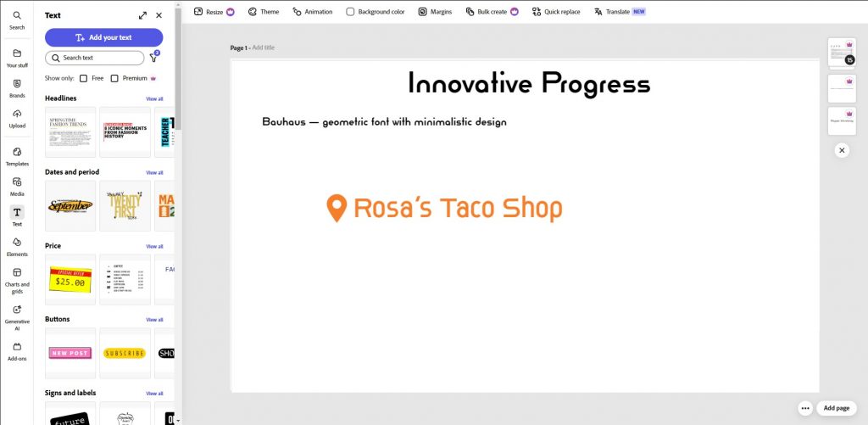
Task: Open the text filter options
Action: pos(154,57)
